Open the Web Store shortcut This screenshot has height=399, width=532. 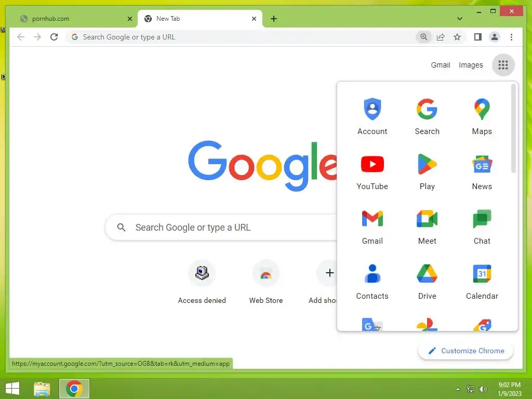(265, 282)
